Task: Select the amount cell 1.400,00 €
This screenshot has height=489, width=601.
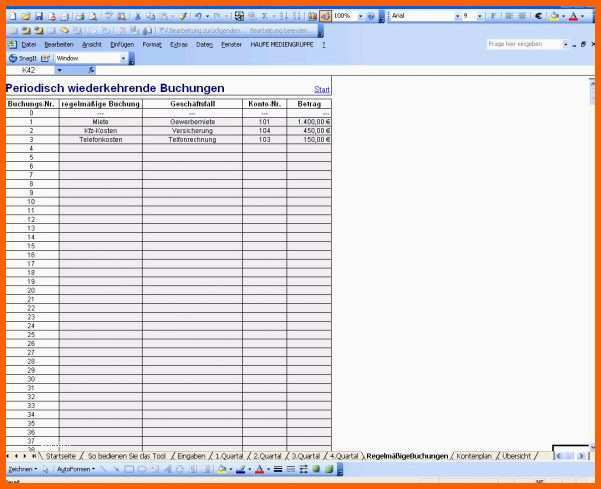Action: pyautogui.click(x=309, y=122)
